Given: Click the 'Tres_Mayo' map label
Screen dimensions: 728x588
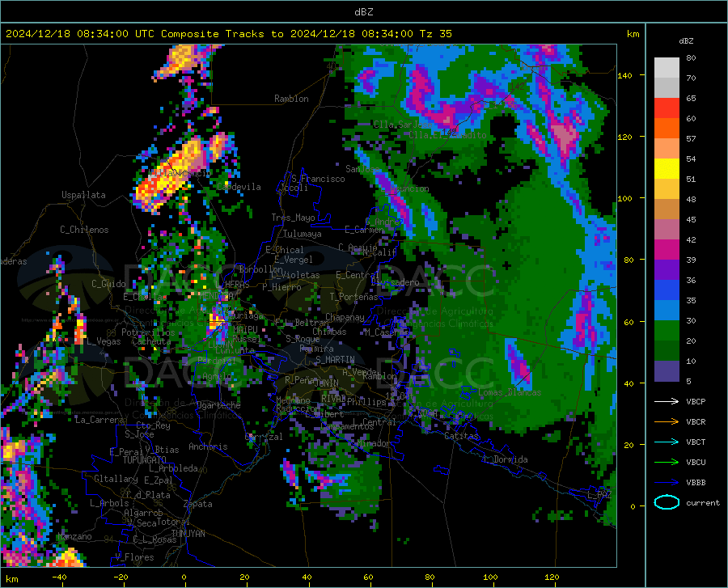Looking at the screenshot, I should 293,218.
